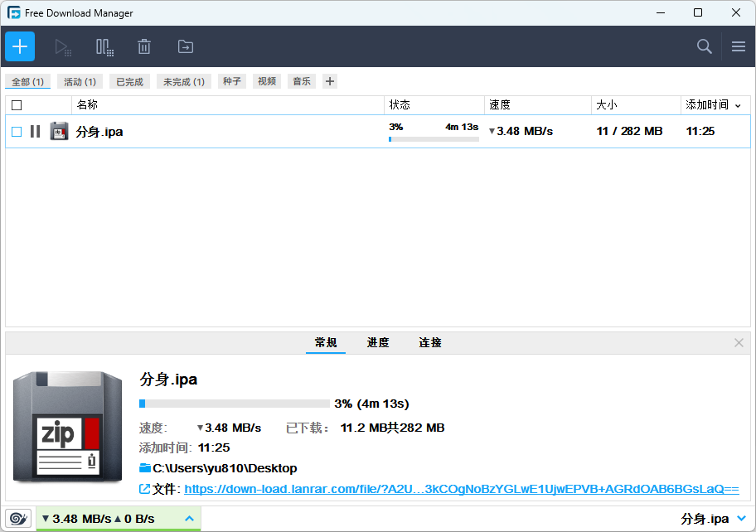Click the download progress bar of 分身.ipa

(433, 139)
